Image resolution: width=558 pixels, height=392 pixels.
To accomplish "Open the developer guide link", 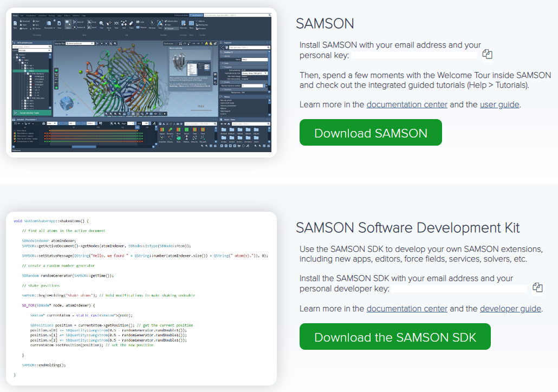I will [x=510, y=309].
